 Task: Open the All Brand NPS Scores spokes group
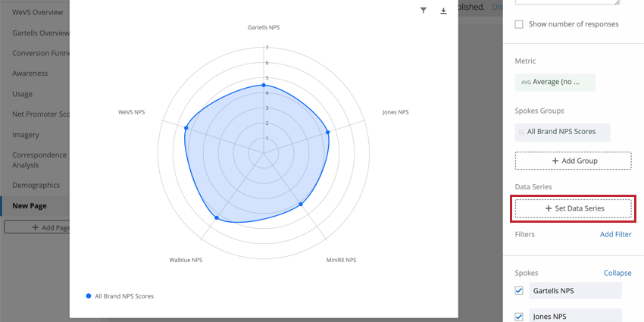[562, 133]
